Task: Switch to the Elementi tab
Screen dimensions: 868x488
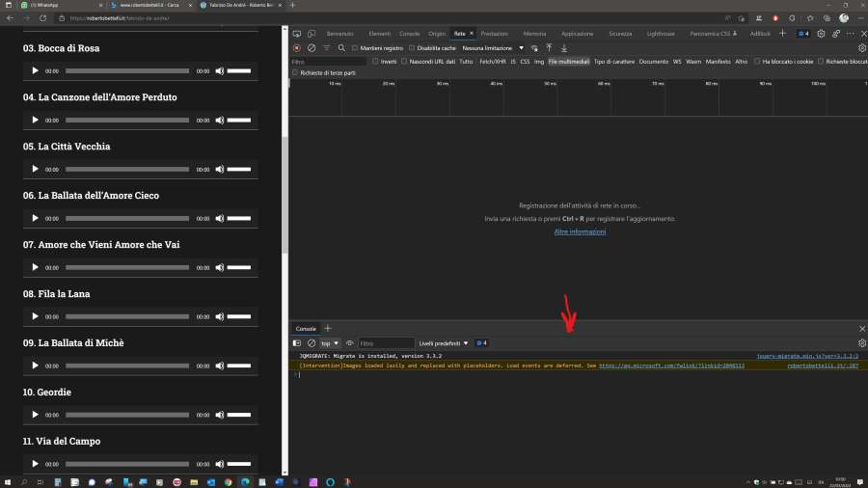Action: pyautogui.click(x=380, y=34)
